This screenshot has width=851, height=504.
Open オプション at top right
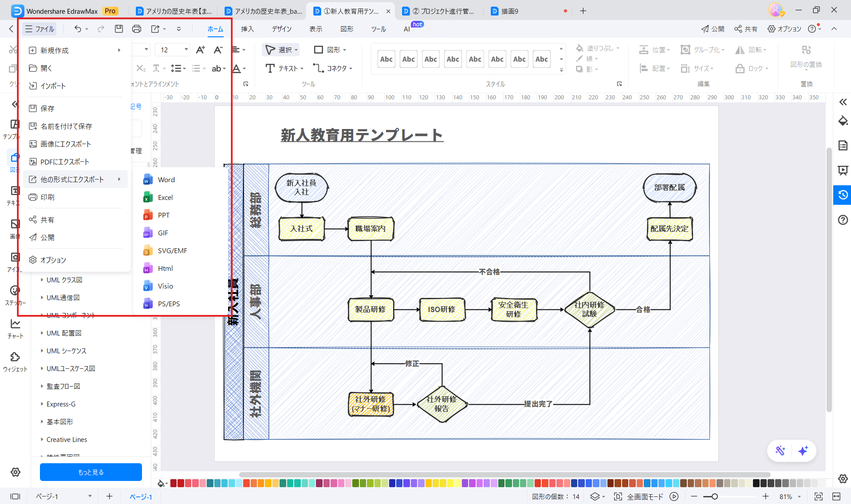coord(784,29)
